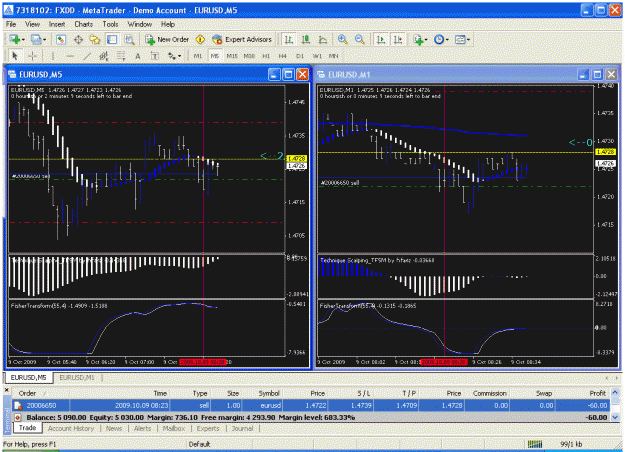
Task: Click the Periodicity clock icon
Action: [x=439, y=39]
